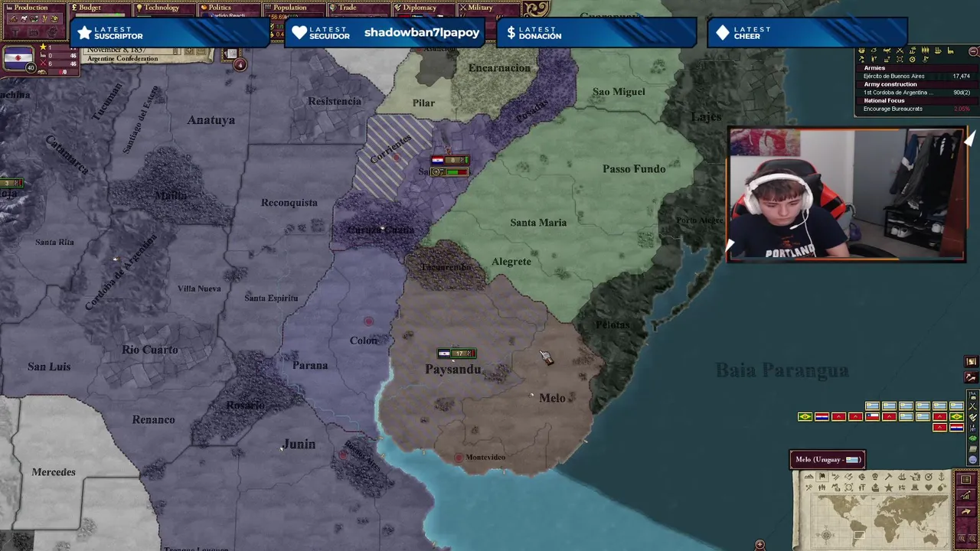Image resolution: width=980 pixels, height=551 pixels.
Task: Select the star map mode icon
Action: 888,487
